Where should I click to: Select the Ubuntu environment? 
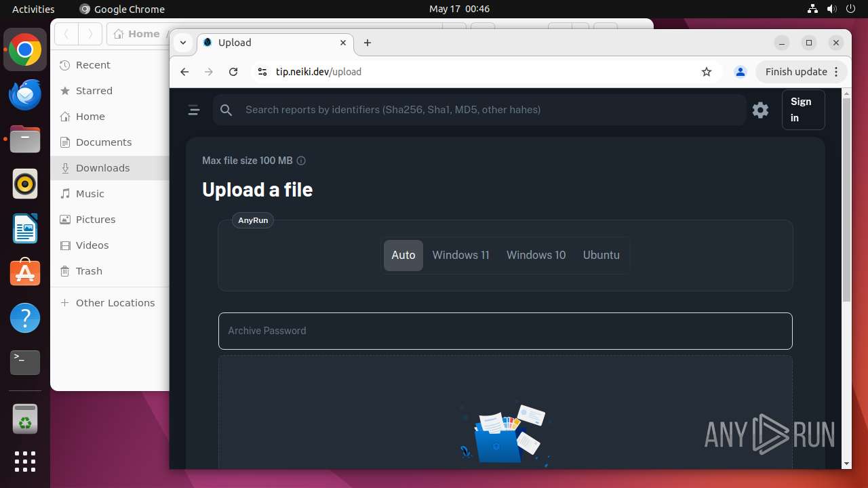(601, 256)
